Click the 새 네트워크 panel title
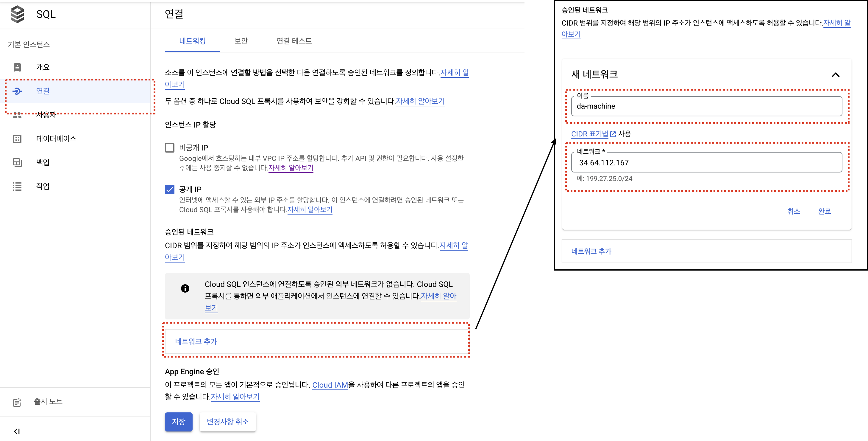This screenshot has width=868, height=441. coord(594,74)
